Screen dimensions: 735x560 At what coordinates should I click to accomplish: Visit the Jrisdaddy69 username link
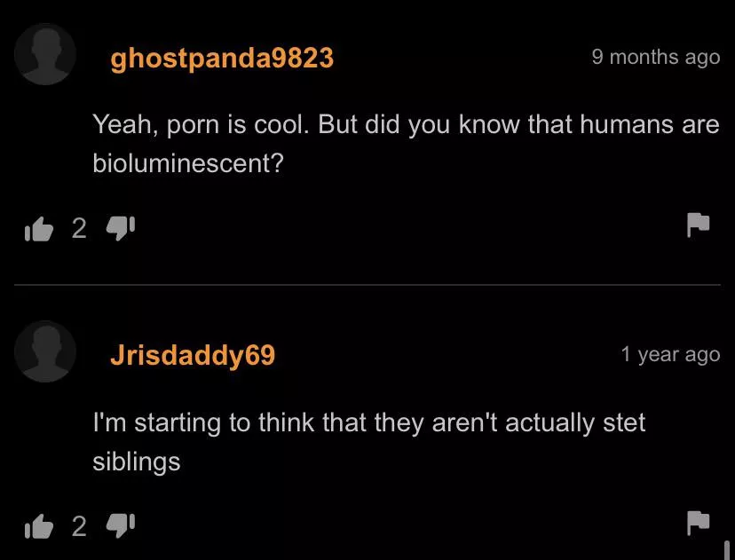(193, 355)
